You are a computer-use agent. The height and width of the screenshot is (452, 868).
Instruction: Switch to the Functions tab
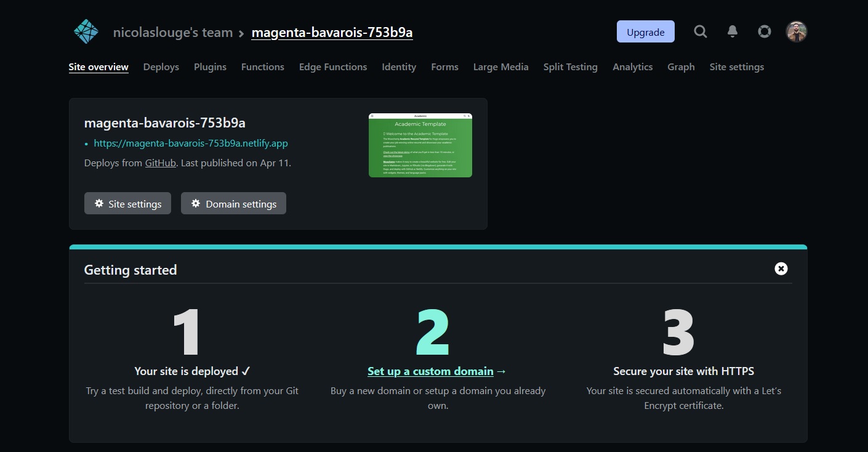(x=262, y=67)
